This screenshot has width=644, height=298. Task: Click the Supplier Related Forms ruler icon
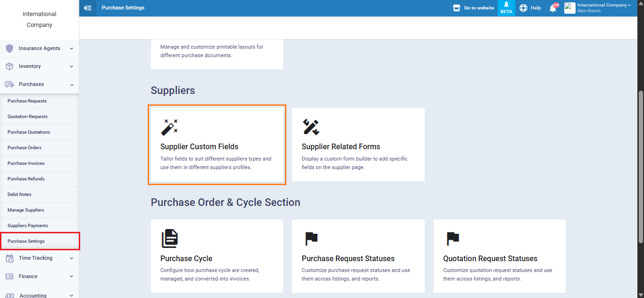(x=310, y=127)
